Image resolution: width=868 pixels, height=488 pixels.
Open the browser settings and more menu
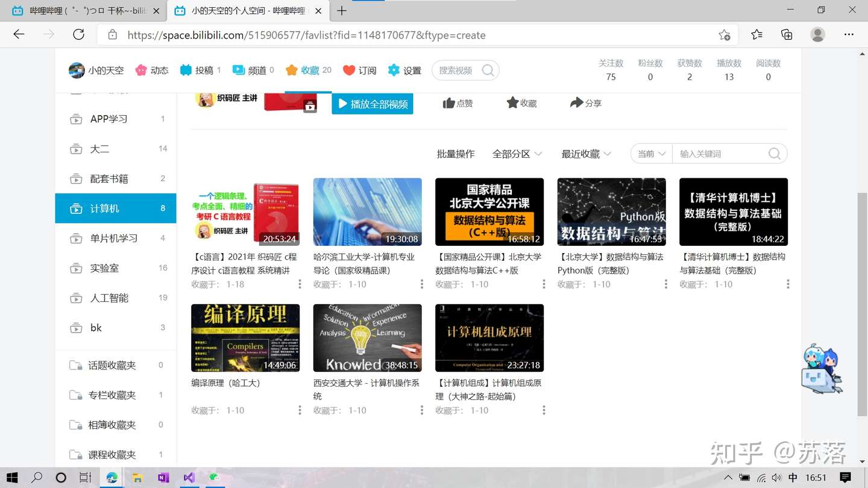849,34
